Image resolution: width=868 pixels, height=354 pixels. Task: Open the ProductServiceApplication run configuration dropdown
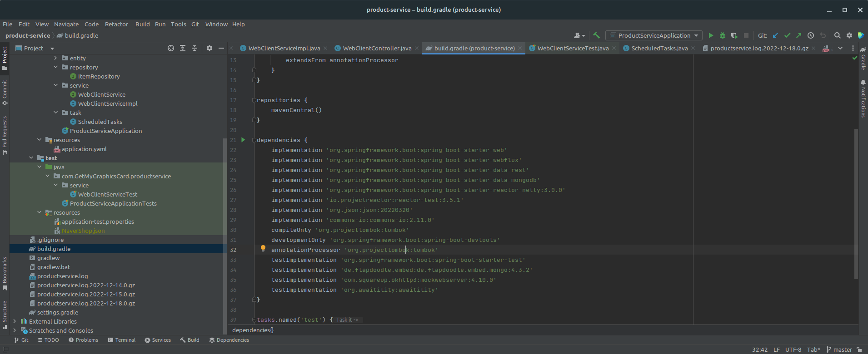[x=695, y=35]
